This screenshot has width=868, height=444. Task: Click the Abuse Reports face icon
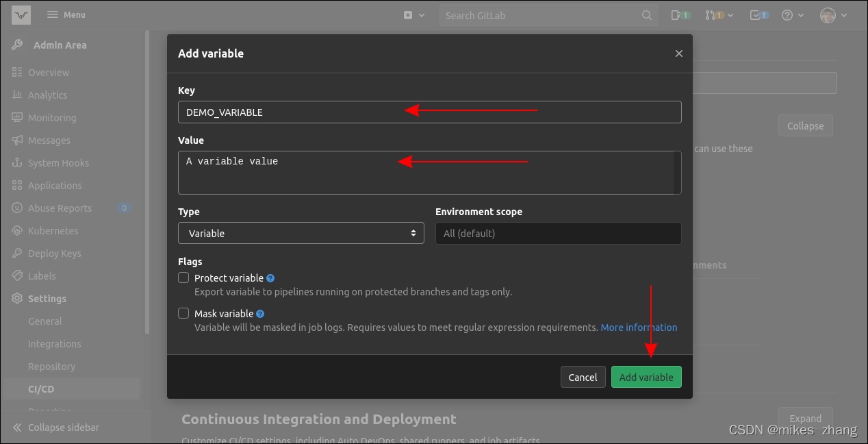tap(17, 208)
